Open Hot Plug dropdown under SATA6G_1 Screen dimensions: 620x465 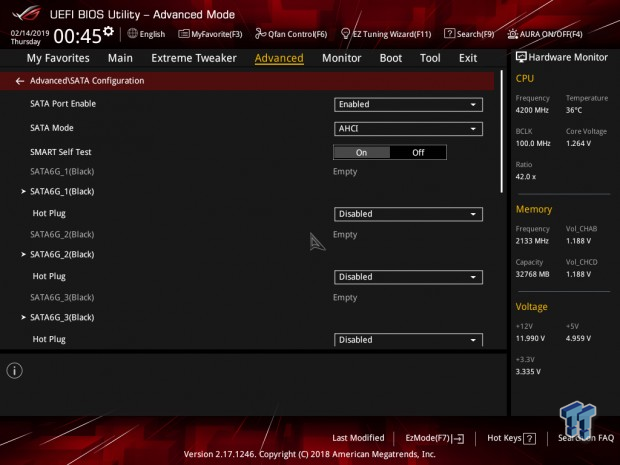(x=408, y=214)
